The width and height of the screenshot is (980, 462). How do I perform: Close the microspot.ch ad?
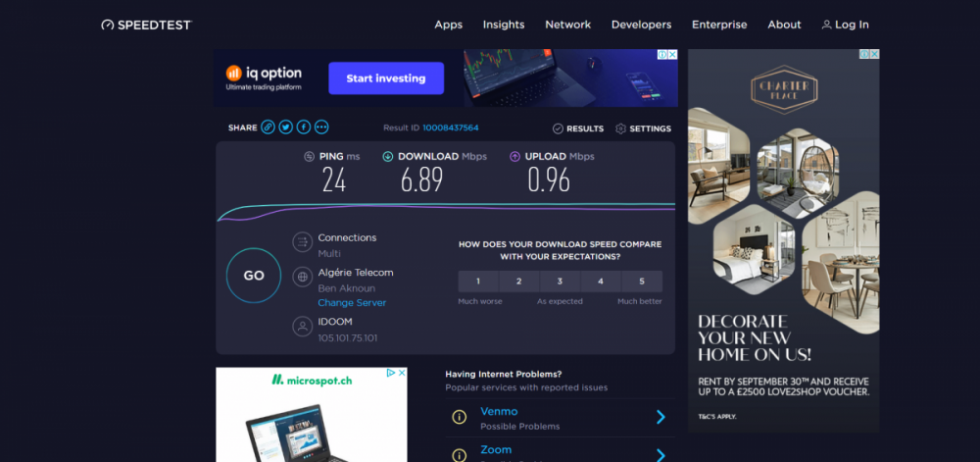coord(401,373)
